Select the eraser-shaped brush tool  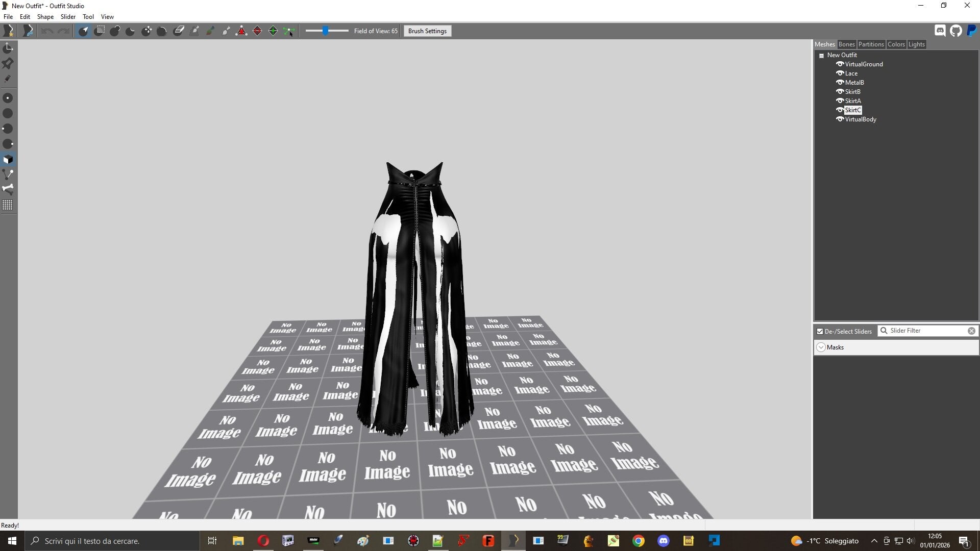178,31
